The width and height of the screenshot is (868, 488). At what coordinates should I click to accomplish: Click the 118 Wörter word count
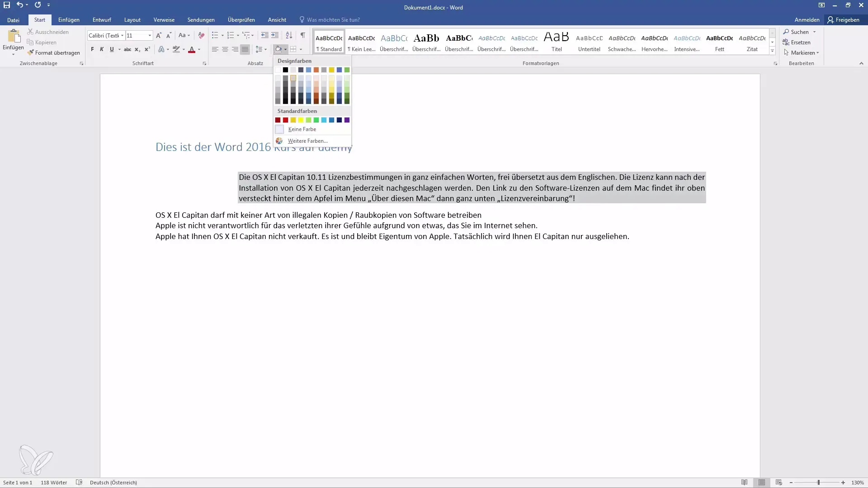coord(54,483)
